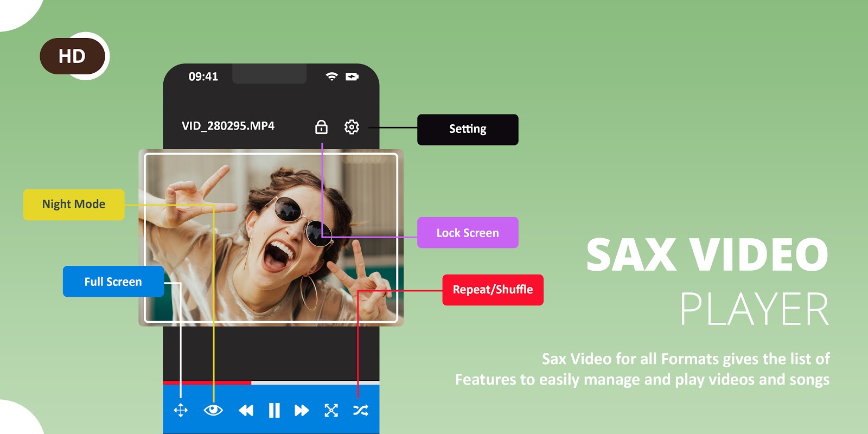The image size is (868, 434).
Task: Rewind the video
Action: (x=246, y=410)
